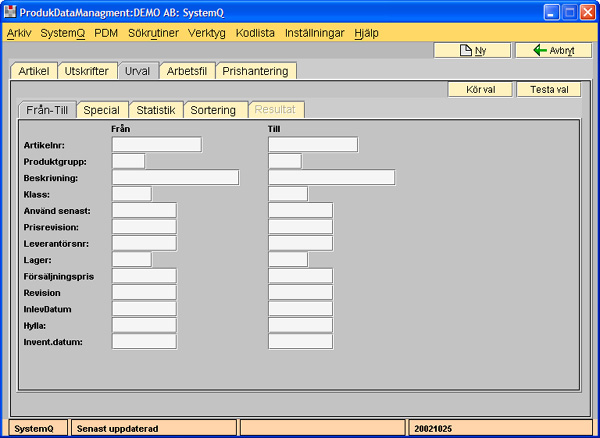This screenshot has height=438, width=600.
Task: Click the Leverantörsnr Från input field
Action: [144, 243]
